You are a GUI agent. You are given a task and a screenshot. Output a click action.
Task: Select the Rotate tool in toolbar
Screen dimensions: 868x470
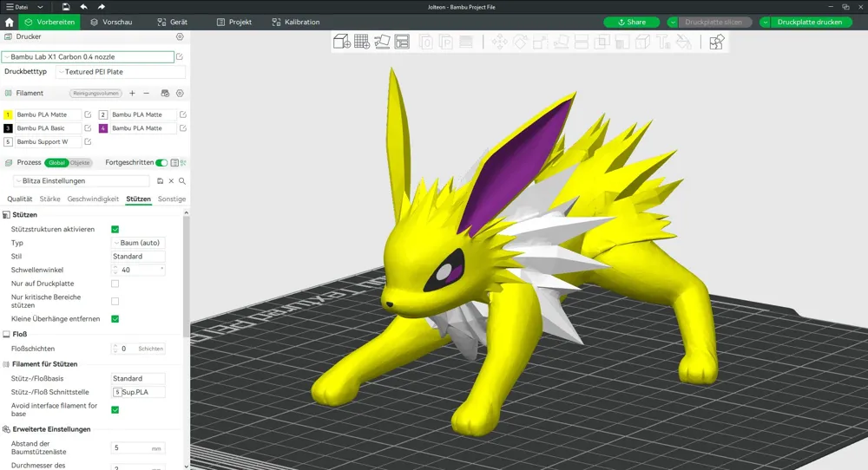coord(520,42)
